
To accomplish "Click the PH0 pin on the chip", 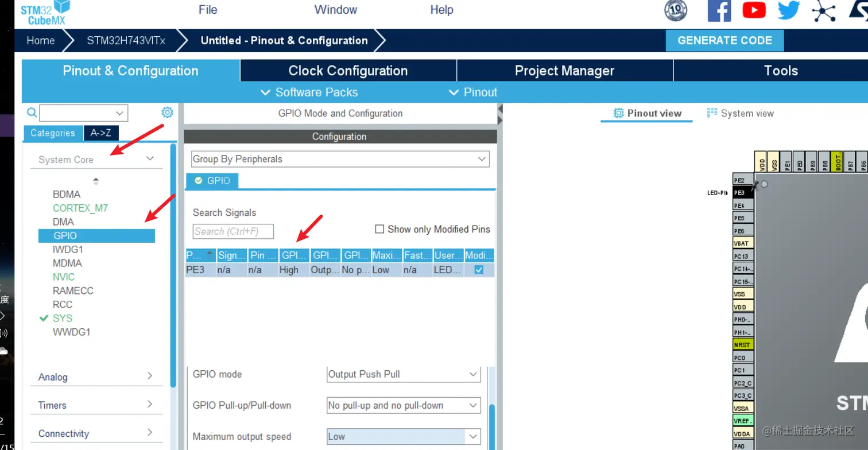I will tap(743, 320).
